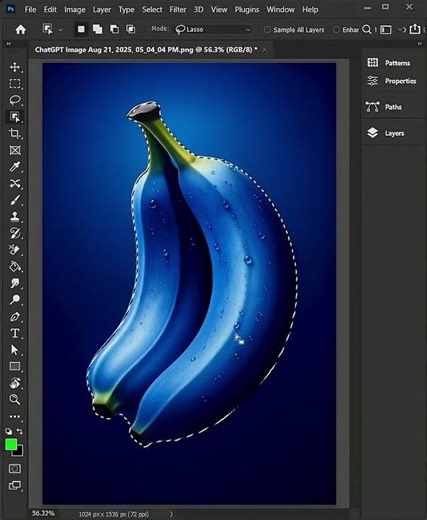Toggle the Enhance Edge checkbox
Image resolution: width=427 pixels, height=520 pixels.
(x=336, y=30)
